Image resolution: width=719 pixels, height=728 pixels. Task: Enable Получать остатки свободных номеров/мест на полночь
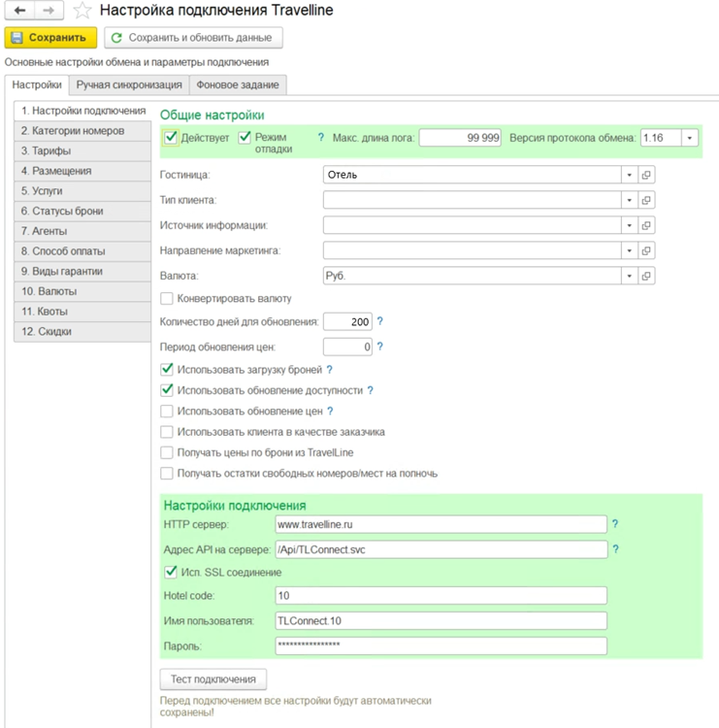167,474
